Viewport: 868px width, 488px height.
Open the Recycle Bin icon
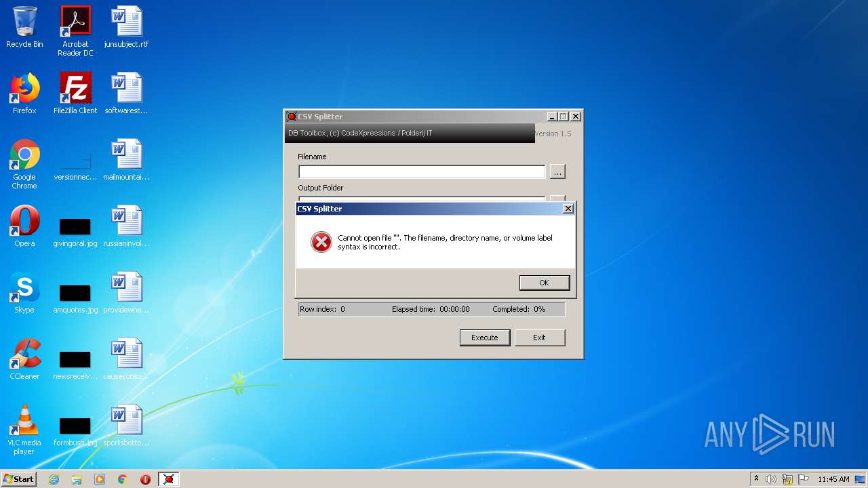tap(24, 28)
